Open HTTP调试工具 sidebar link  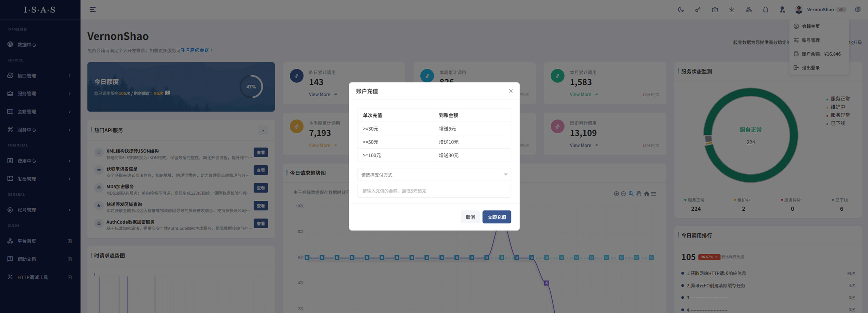pyautogui.click(x=40, y=277)
